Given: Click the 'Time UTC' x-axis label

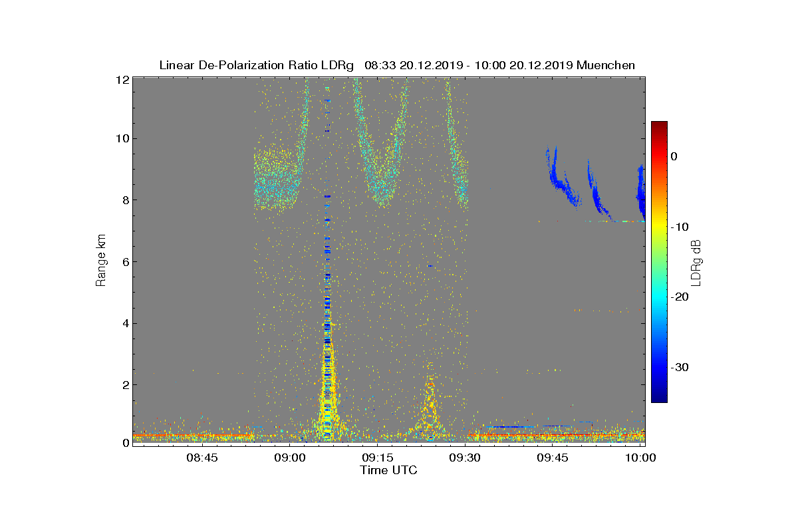Looking at the screenshot, I should 389,470.
